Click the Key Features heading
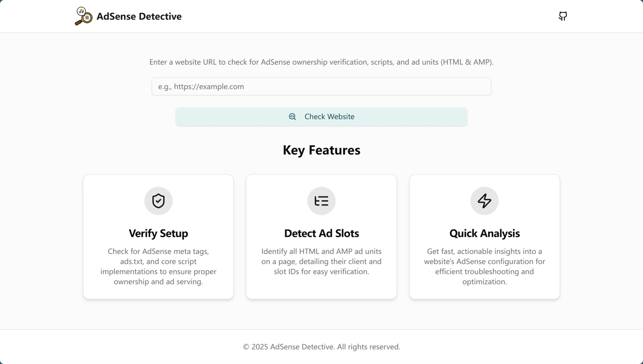 [x=321, y=150]
